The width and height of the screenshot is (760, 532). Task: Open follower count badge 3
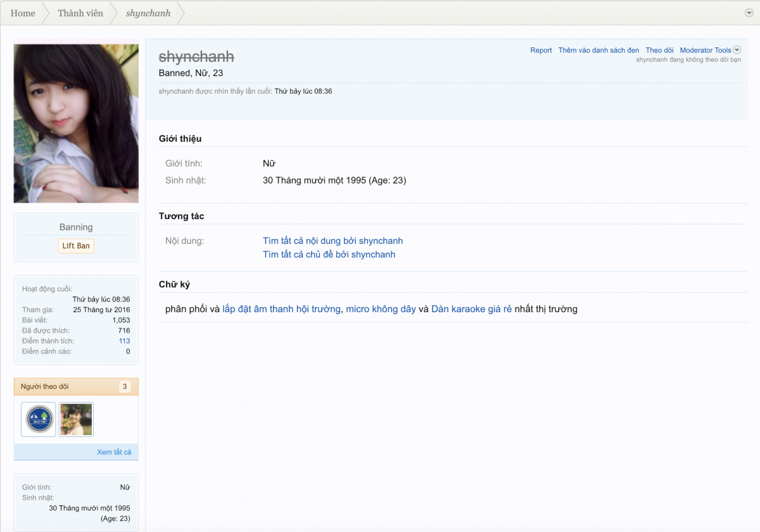pyautogui.click(x=125, y=386)
